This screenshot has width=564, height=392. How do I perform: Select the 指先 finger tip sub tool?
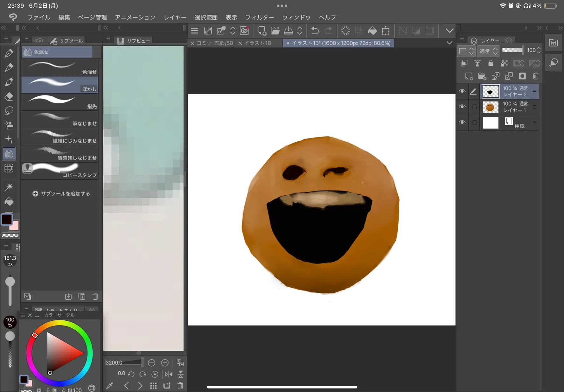[x=60, y=102]
